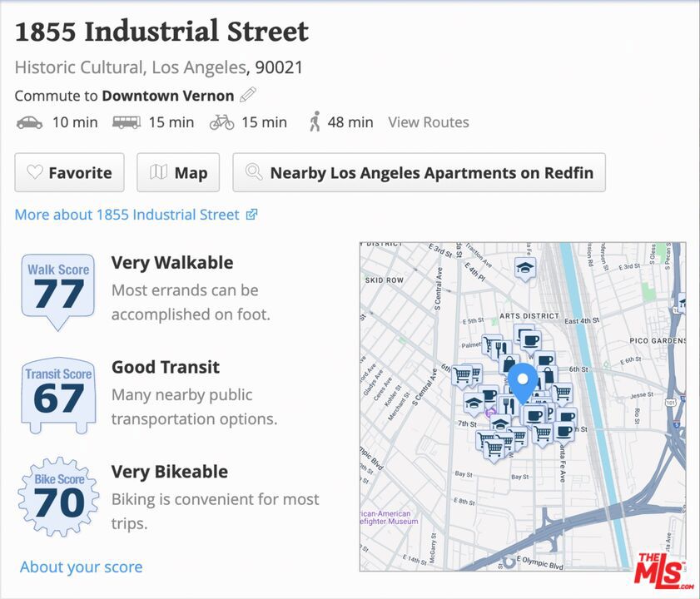Click the Bike Score gear badge showing 70
The height and width of the screenshot is (599, 700).
pyautogui.click(x=57, y=496)
